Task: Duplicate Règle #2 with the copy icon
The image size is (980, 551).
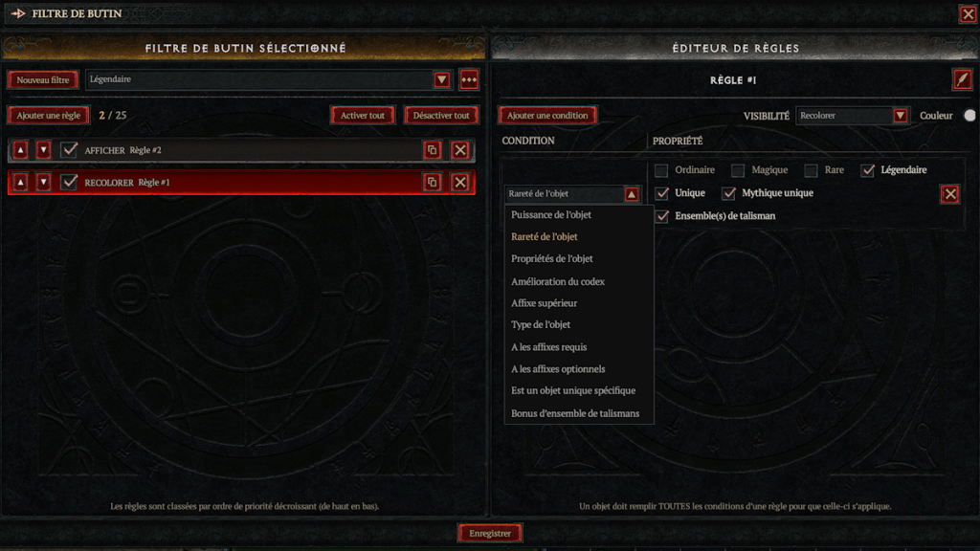Action: pos(432,150)
